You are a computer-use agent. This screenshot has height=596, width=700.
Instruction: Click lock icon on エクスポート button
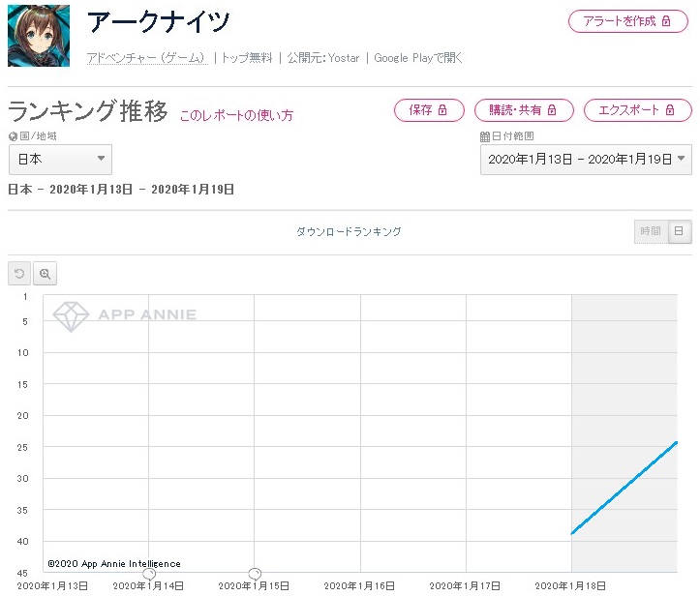(670, 109)
